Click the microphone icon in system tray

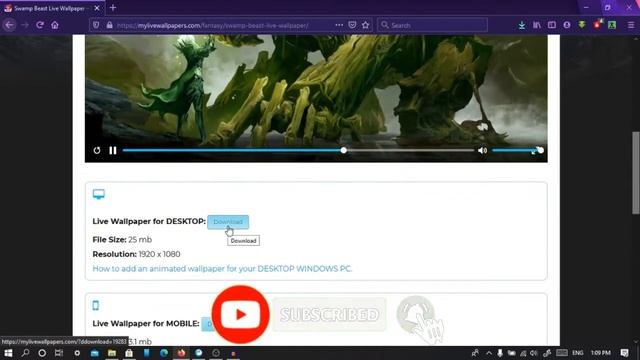500,353
